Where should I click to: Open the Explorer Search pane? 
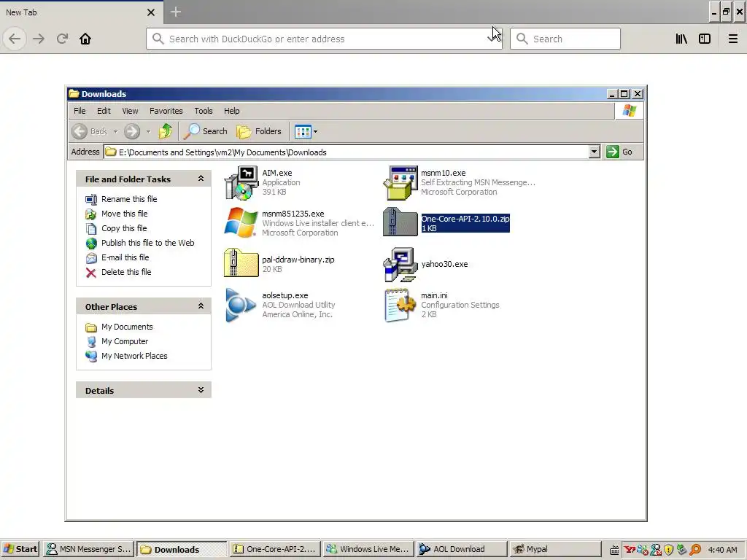point(206,131)
